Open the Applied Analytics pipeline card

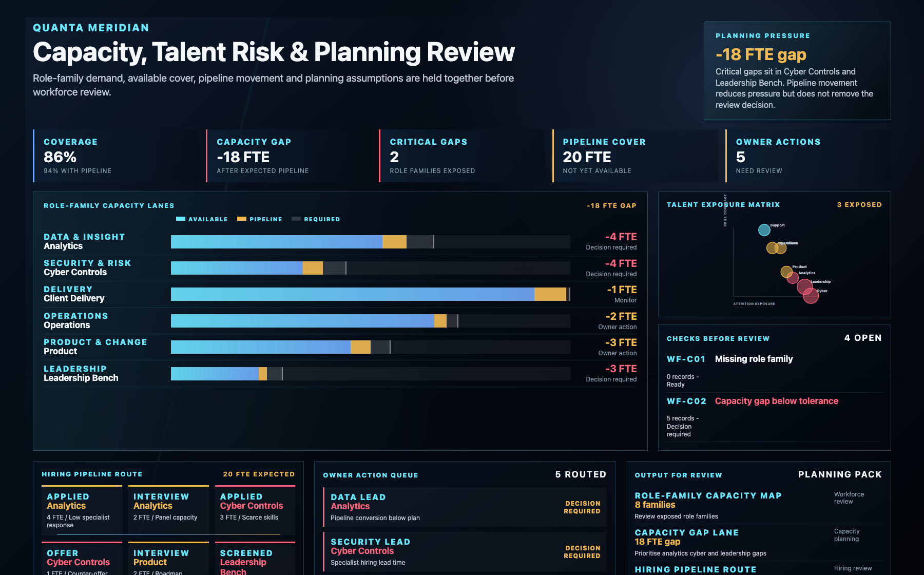82,511
